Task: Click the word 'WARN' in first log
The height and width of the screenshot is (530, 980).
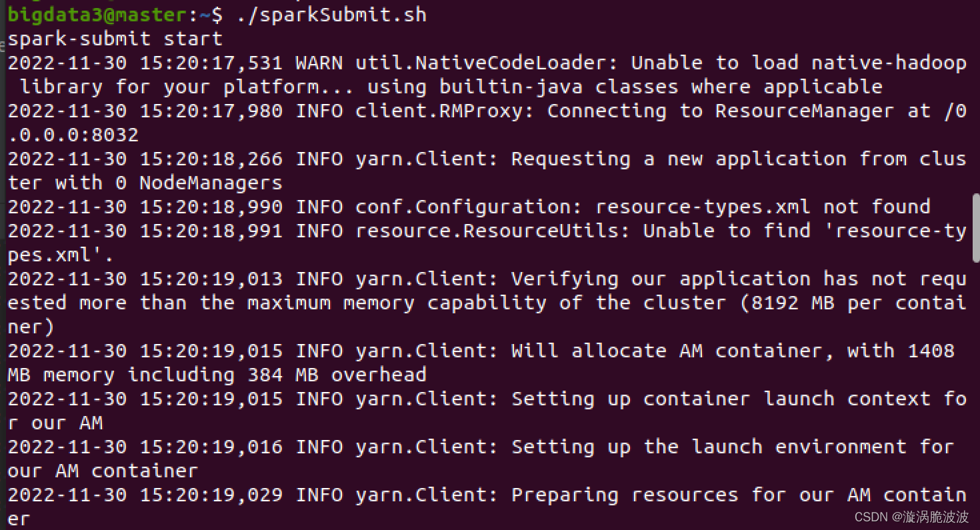Action: 319,63
